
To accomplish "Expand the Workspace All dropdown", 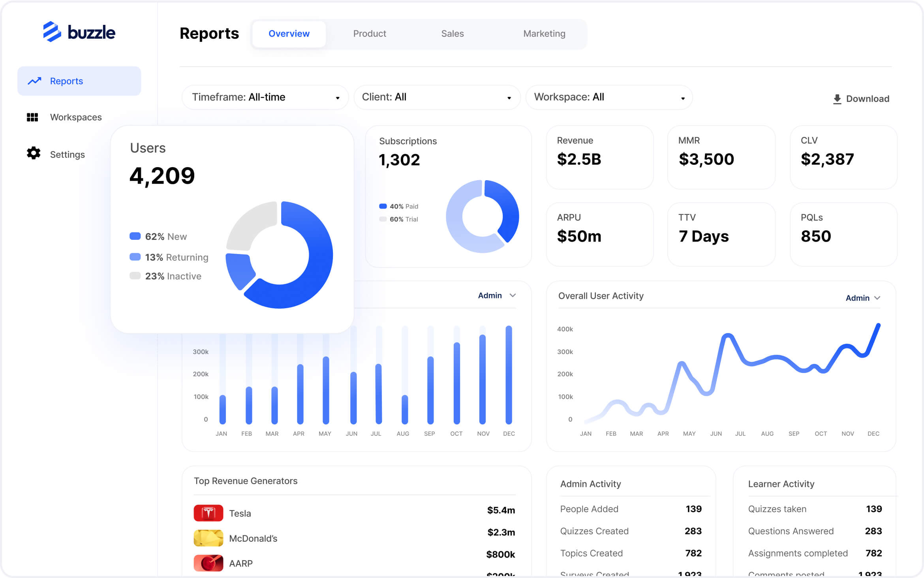I will point(608,97).
